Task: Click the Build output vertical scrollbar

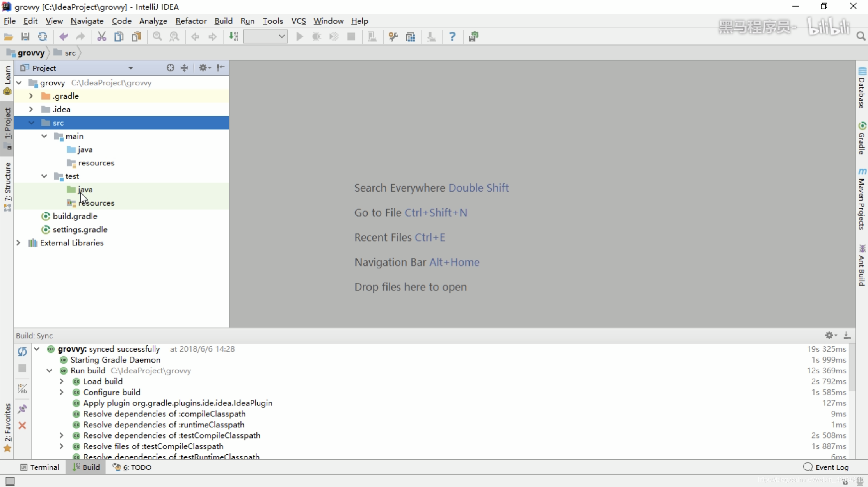Action: [x=852, y=367]
